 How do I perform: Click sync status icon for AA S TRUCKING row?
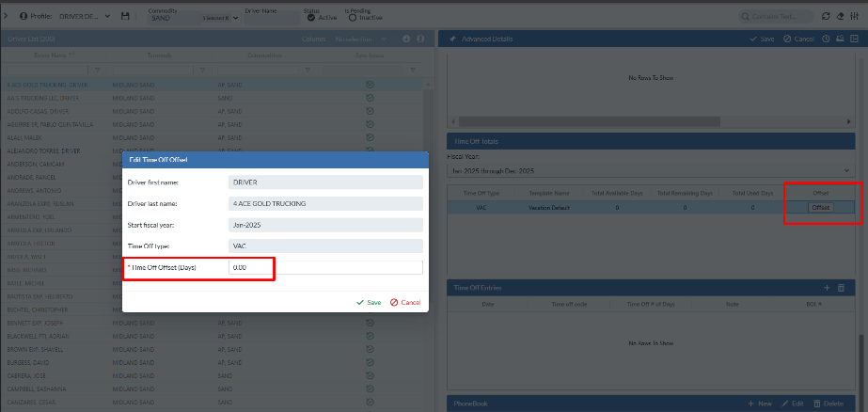(370, 98)
